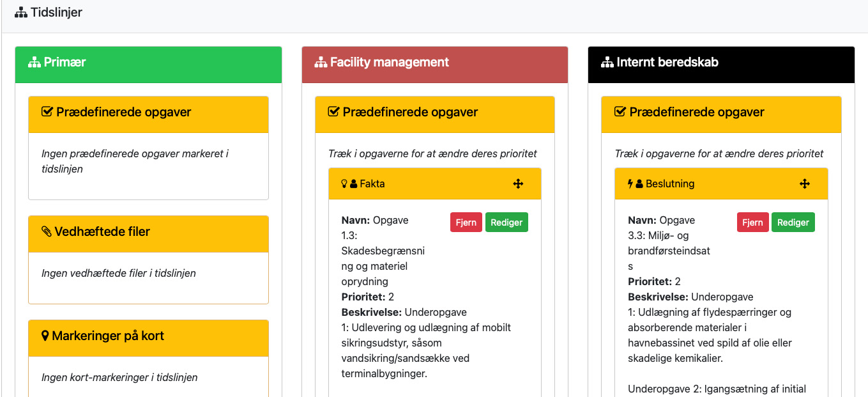Click the 'Skadesbegrænsning og materiel oprydning' task name
The height and width of the screenshot is (397, 868).
pos(383,258)
